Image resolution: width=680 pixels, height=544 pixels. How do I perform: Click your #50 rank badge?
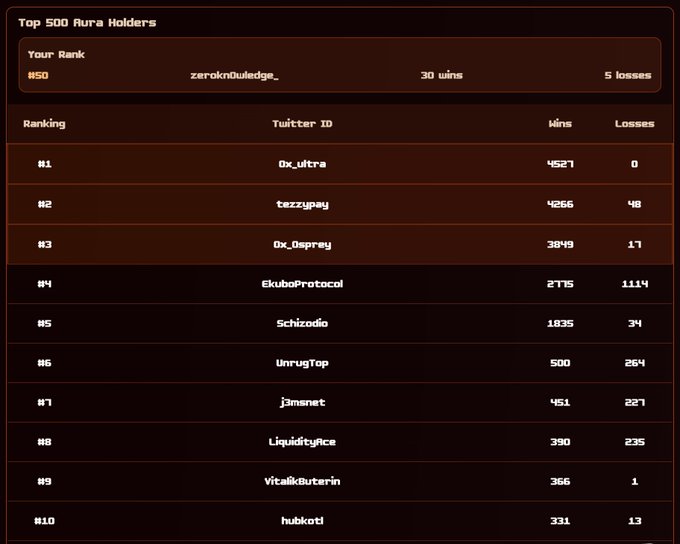38,75
